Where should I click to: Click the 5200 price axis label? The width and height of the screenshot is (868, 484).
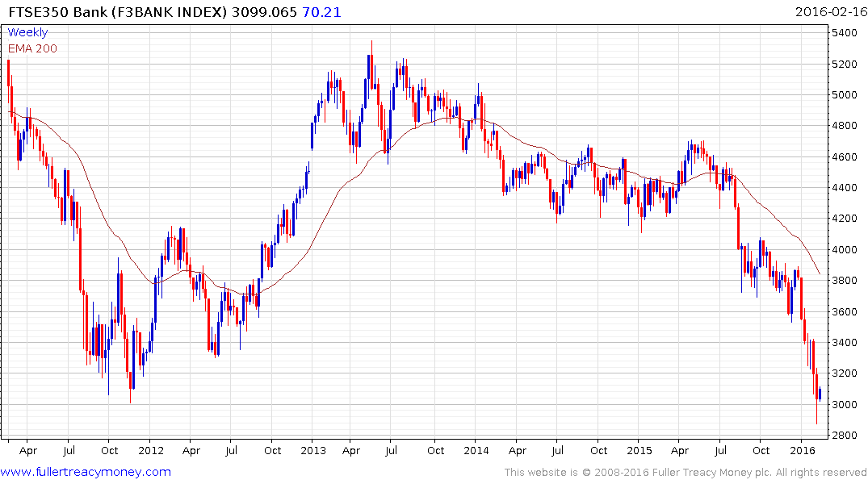click(x=845, y=65)
